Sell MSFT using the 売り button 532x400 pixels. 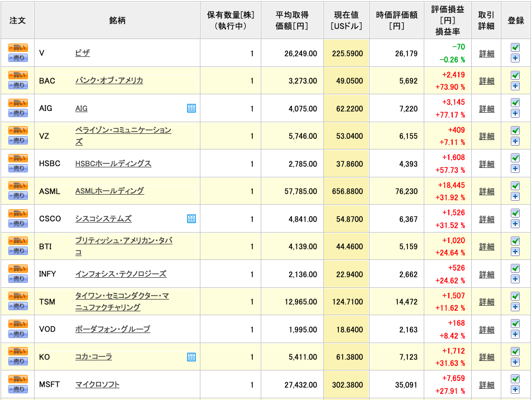point(18,389)
